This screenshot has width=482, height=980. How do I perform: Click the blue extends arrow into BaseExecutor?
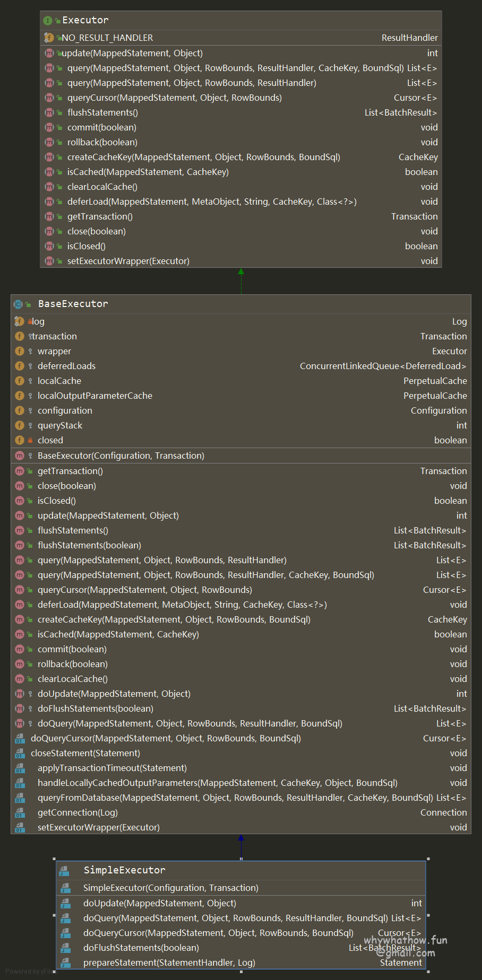tap(241, 847)
